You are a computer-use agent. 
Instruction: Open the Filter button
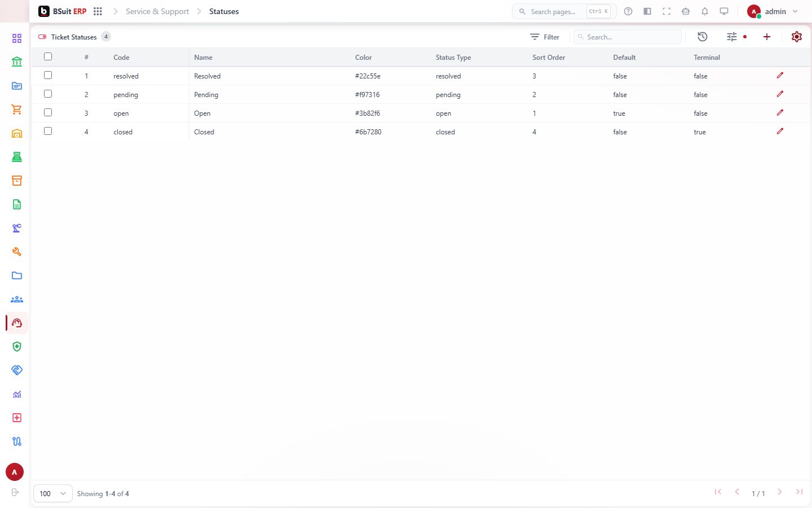tap(545, 37)
